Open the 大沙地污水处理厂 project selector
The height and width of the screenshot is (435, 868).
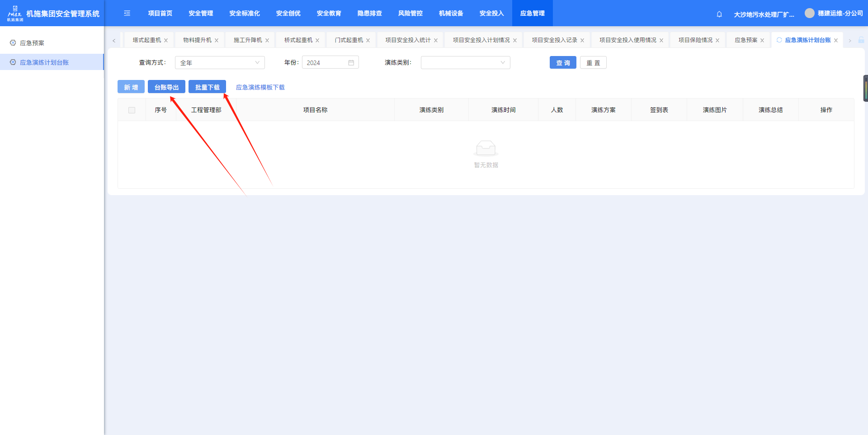point(764,14)
